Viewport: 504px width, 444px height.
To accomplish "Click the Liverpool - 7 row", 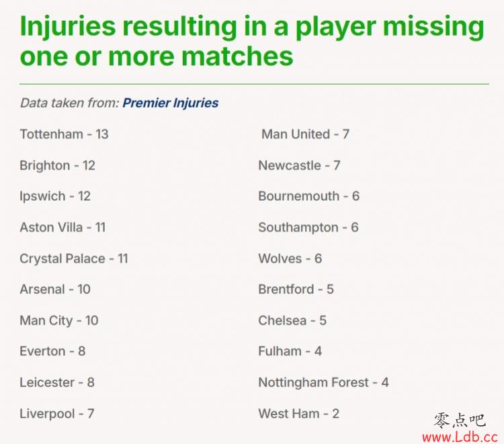I will pos(57,414).
